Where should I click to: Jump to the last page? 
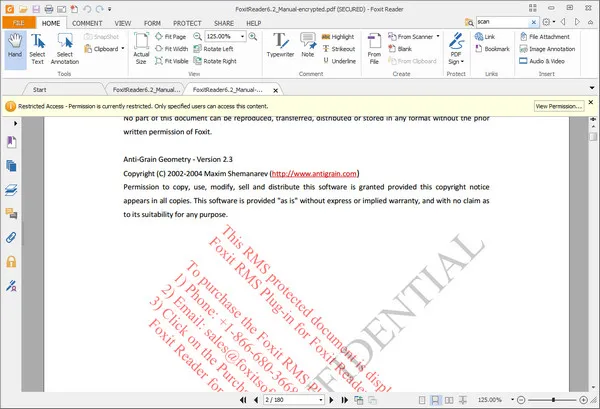click(x=345, y=400)
